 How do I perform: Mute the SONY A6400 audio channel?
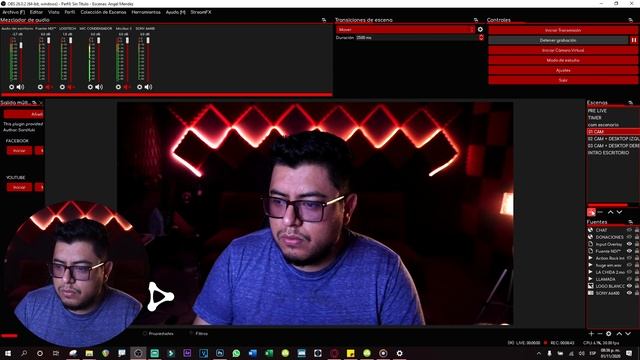pyautogui.click(x=148, y=87)
